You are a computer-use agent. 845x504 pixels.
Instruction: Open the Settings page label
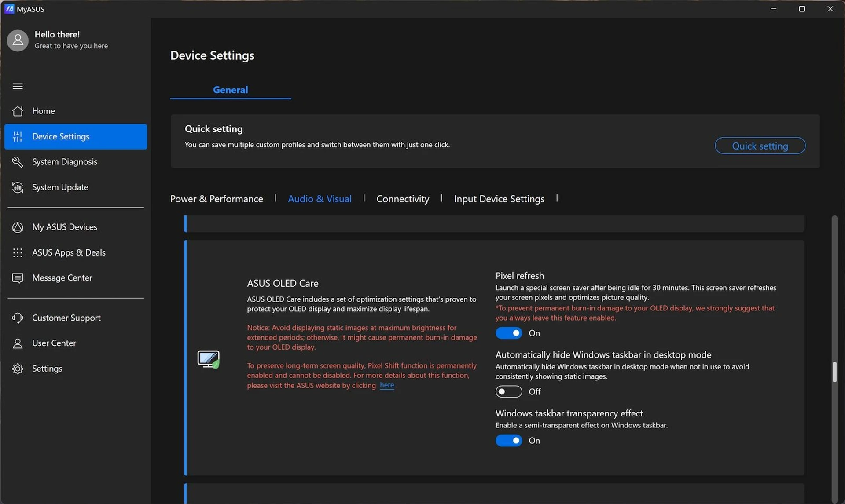coord(47,369)
